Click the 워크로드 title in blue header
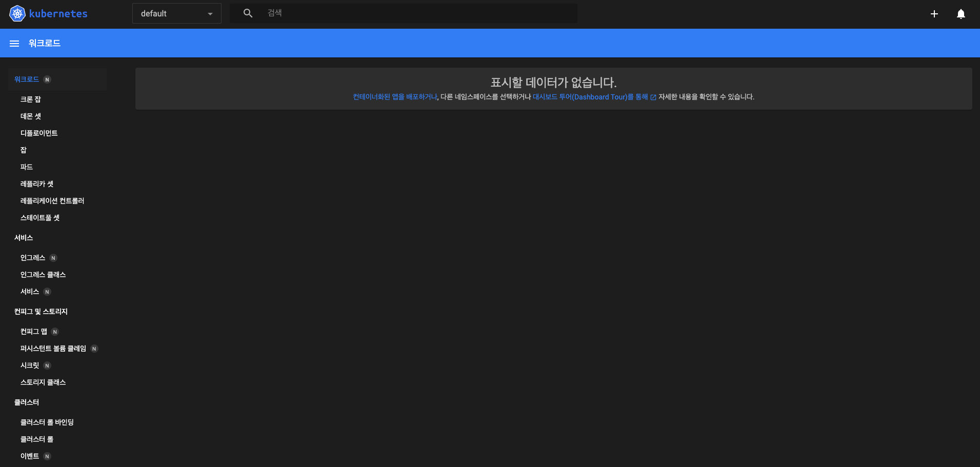 (x=45, y=44)
